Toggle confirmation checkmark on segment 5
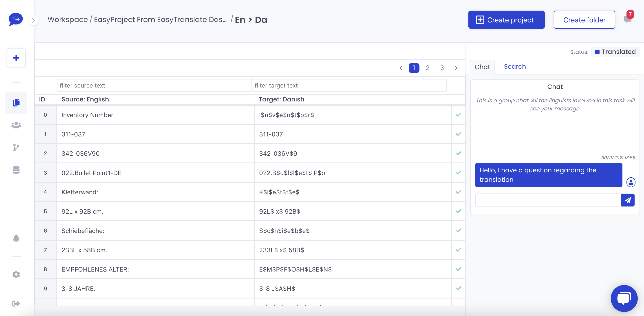 (458, 211)
